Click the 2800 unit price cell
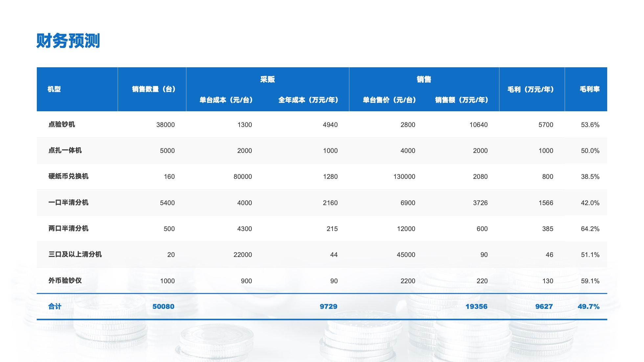This screenshot has height=362, width=644. click(408, 125)
